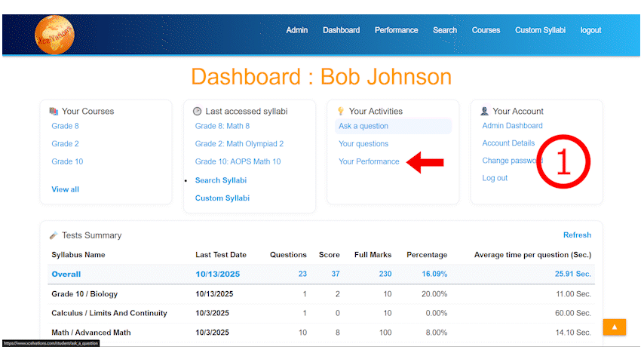Viewport: 644px width, 362px height.
Task: Click Overall average time 25.91 Sec.
Action: click(573, 274)
